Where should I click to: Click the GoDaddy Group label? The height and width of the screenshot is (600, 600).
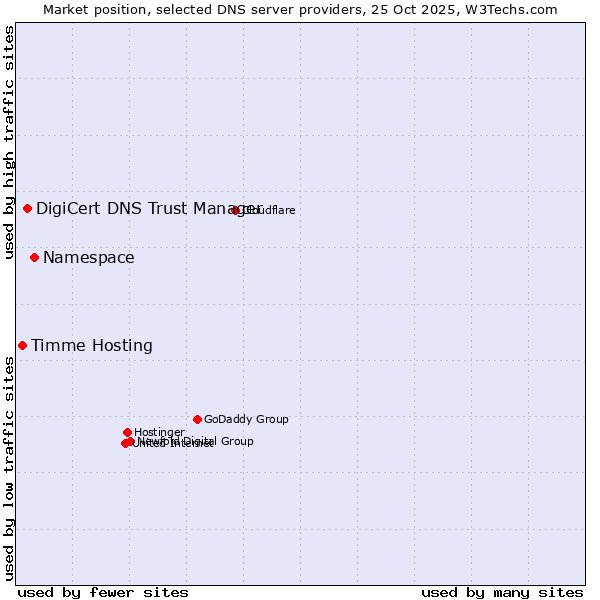(246, 419)
